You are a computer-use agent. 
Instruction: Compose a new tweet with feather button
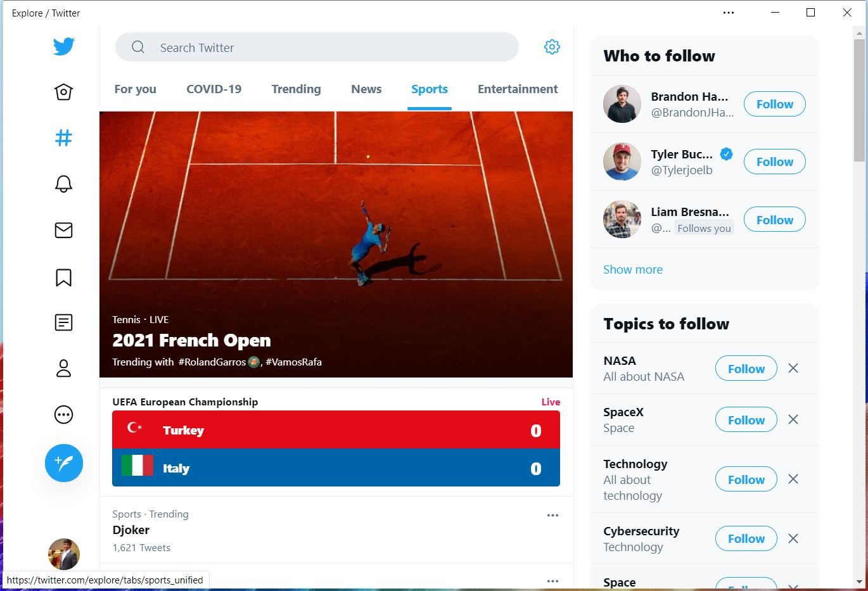(64, 462)
